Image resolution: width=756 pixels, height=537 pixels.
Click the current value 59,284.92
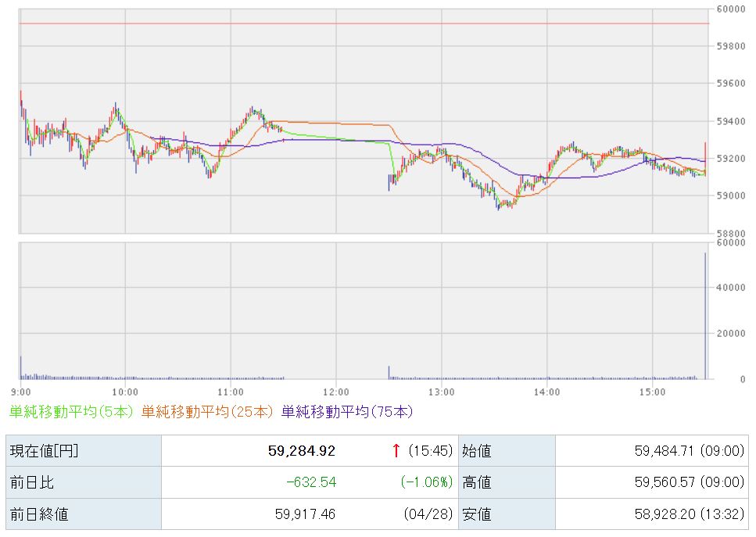click(x=301, y=450)
